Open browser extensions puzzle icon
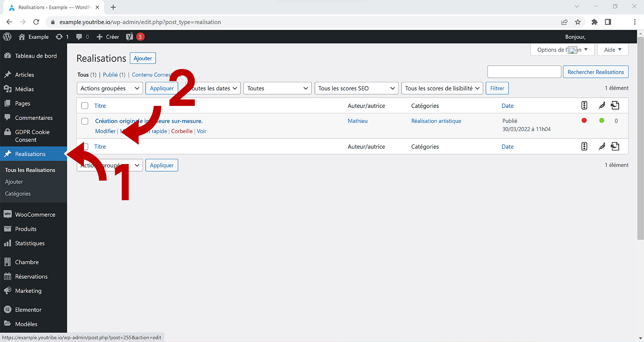Image resolution: width=644 pixels, height=342 pixels. [x=594, y=22]
